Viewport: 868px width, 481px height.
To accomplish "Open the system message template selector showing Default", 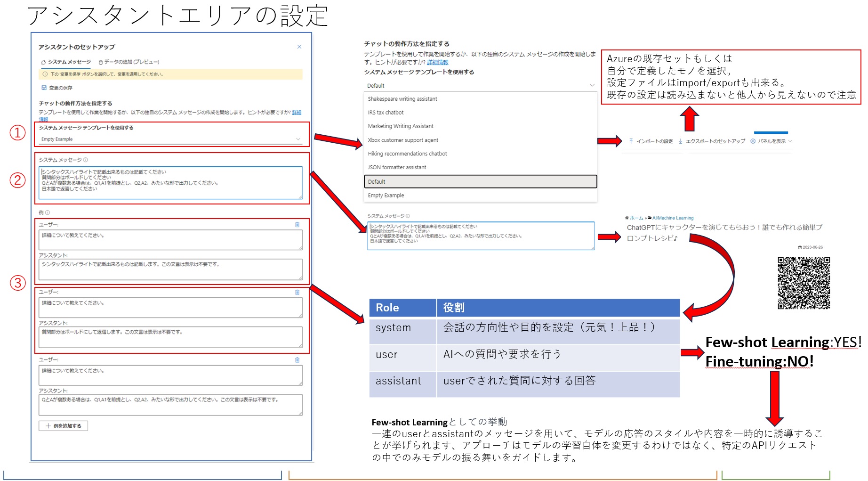I will (479, 86).
